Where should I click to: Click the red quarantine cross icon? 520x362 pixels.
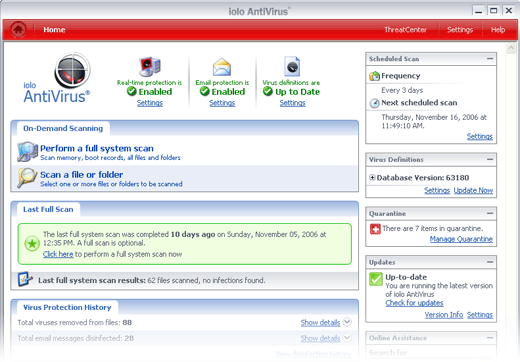tap(375, 229)
